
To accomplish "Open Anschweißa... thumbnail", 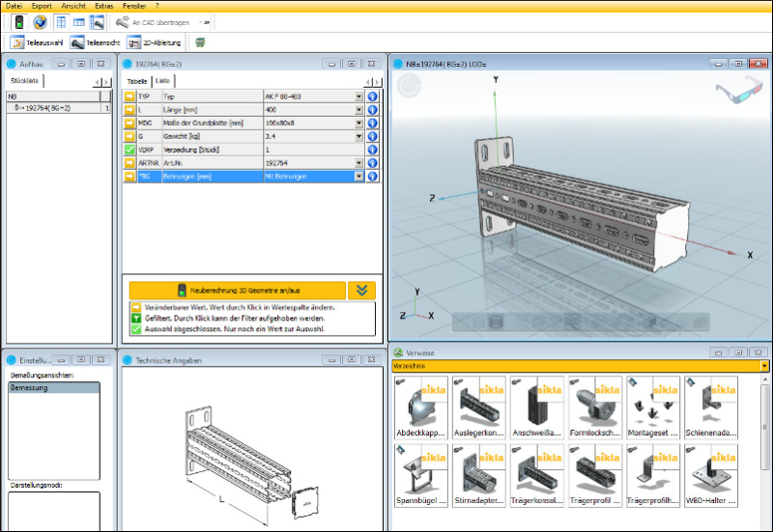I will pos(537,407).
